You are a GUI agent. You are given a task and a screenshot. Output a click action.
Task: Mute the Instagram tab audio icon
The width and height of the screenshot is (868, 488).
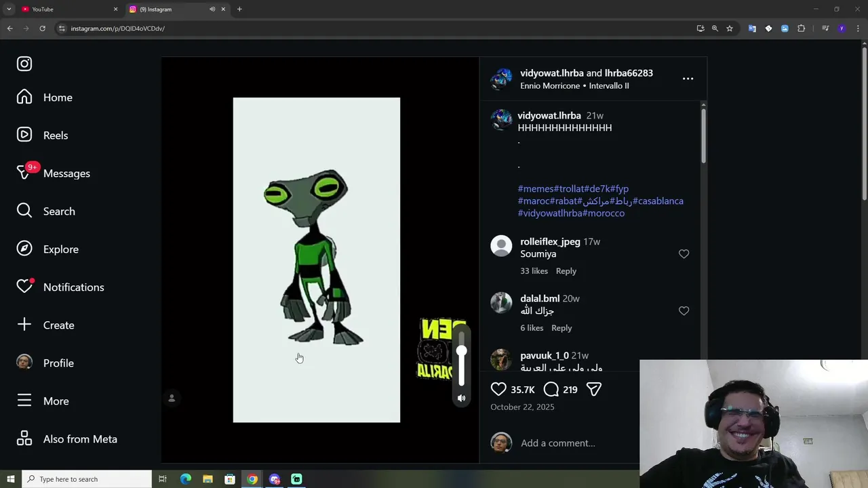pyautogui.click(x=212, y=9)
